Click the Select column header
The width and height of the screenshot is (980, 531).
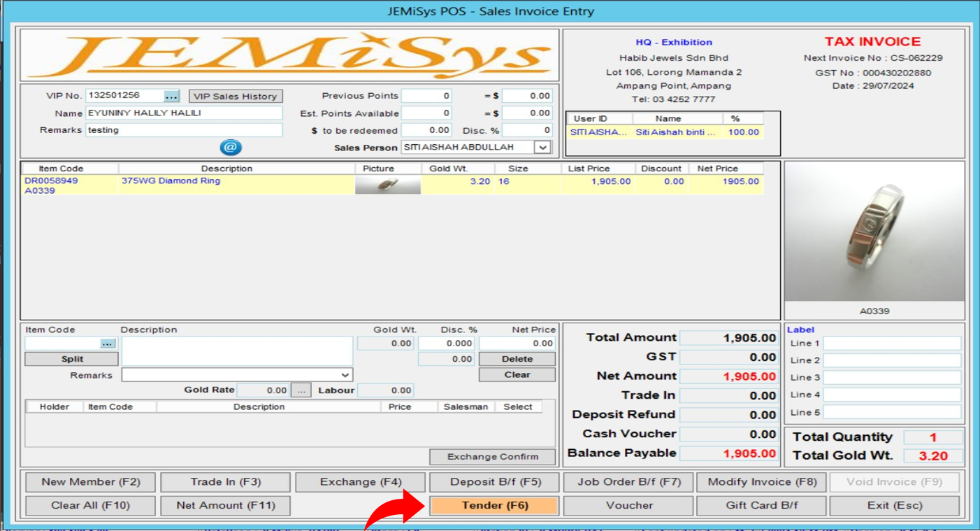coord(518,406)
